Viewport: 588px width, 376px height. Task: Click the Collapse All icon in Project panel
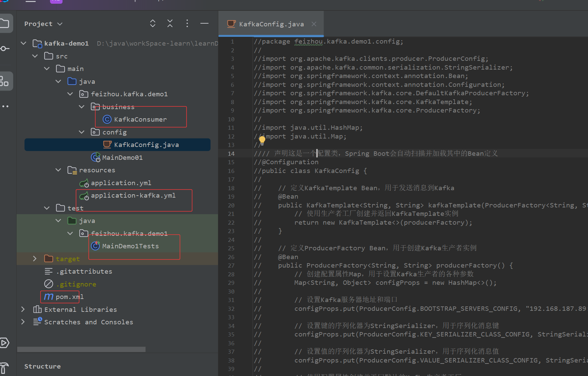(170, 23)
